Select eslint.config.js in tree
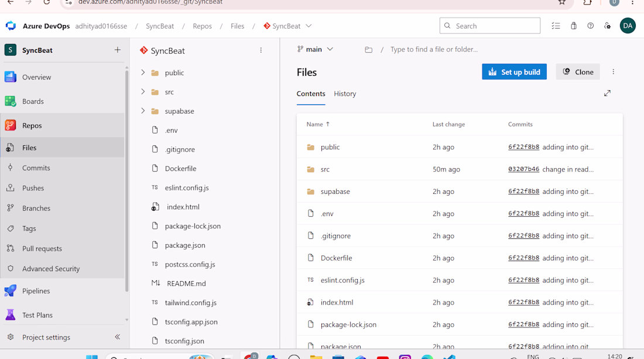This screenshot has width=644, height=359. [x=187, y=188]
